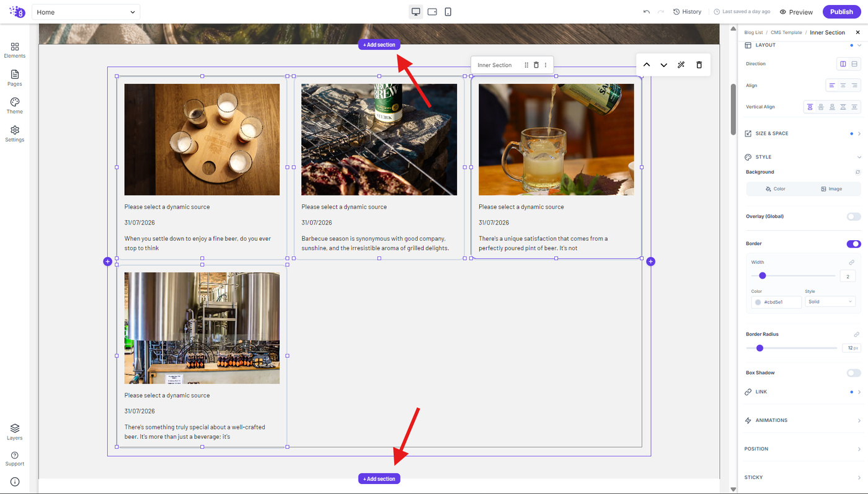This screenshot has height=494, width=868.
Task: Click the Publish button
Action: tap(841, 12)
